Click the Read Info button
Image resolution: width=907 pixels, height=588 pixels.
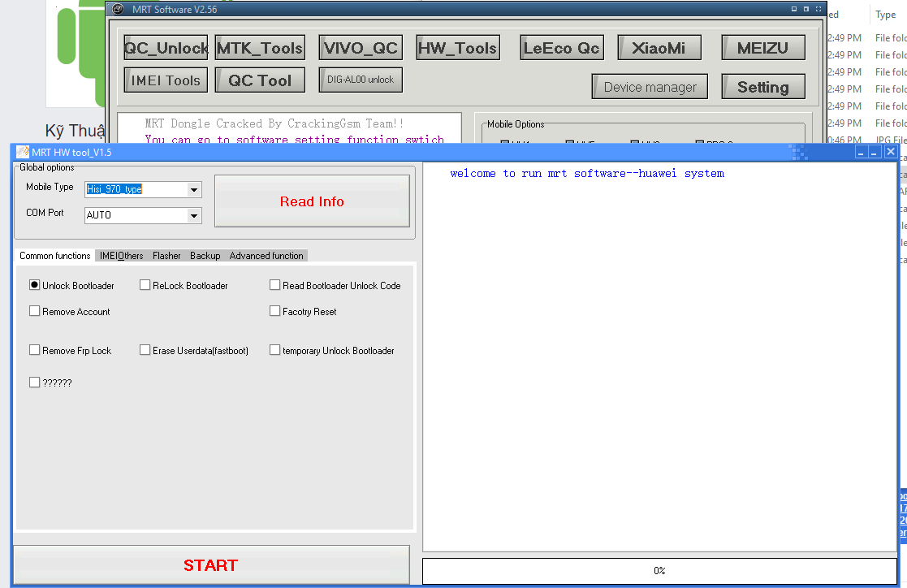coord(312,201)
